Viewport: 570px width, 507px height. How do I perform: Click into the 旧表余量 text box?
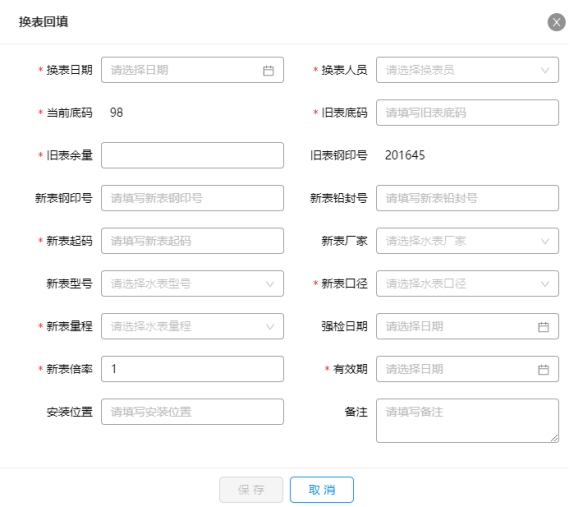point(192,155)
